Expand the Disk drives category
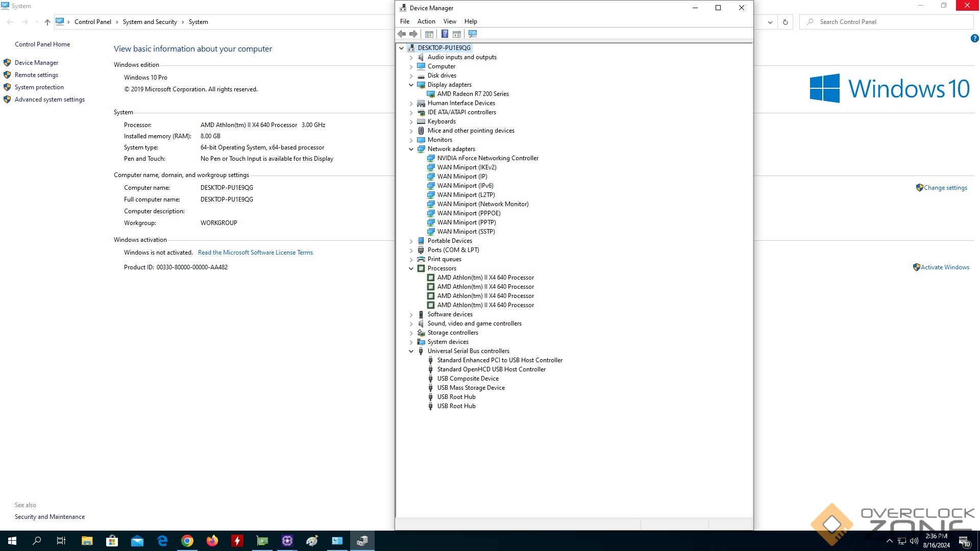Image resolution: width=980 pixels, height=551 pixels. click(411, 76)
